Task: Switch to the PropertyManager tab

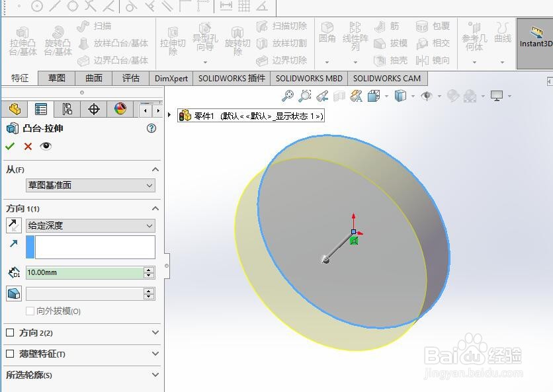Action: pyautogui.click(x=41, y=109)
